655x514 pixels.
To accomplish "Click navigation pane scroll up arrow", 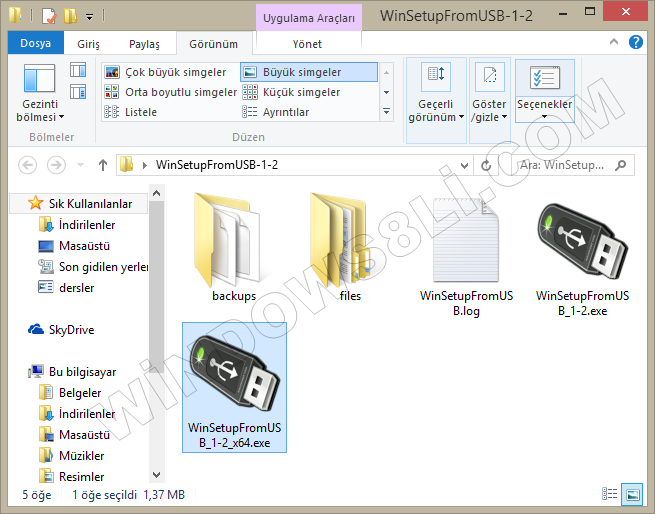I will pyautogui.click(x=157, y=193).
